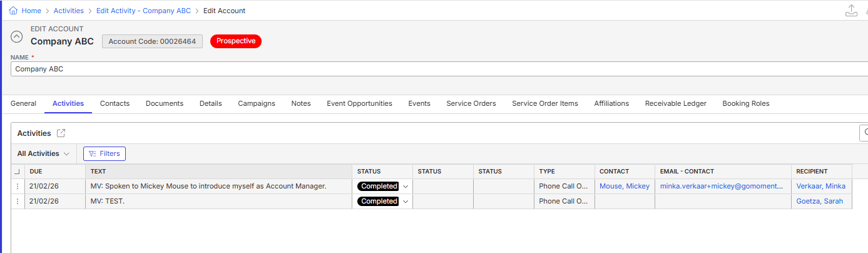Open status dropdown for MV: TEST activity
This screenshot has height=253, width=868.
point(405,201)
